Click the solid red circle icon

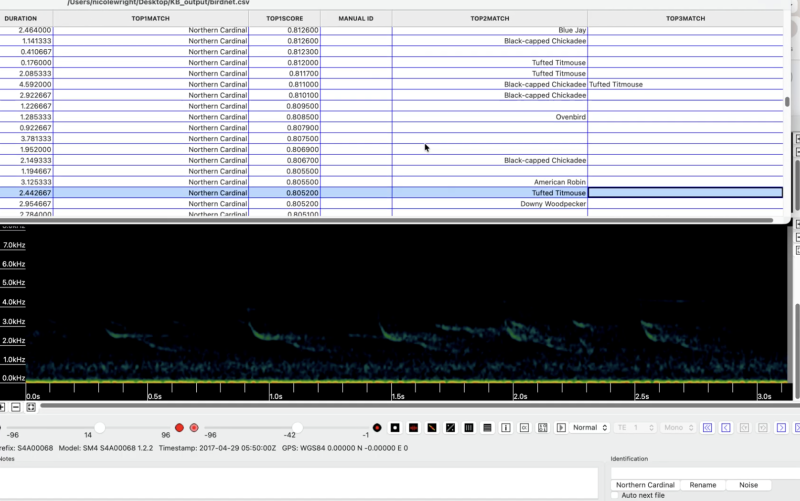[x=179, y=428]
